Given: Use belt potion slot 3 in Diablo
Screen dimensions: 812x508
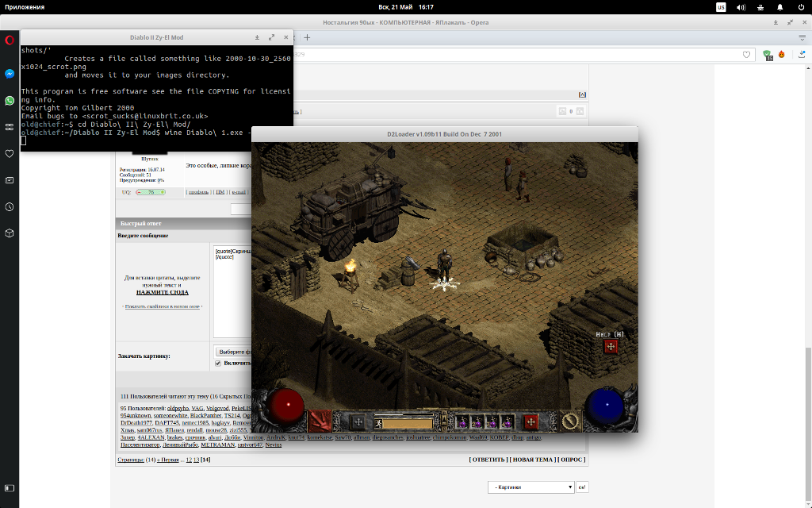Looking at the screenshot, I should (x=492, y=422).
